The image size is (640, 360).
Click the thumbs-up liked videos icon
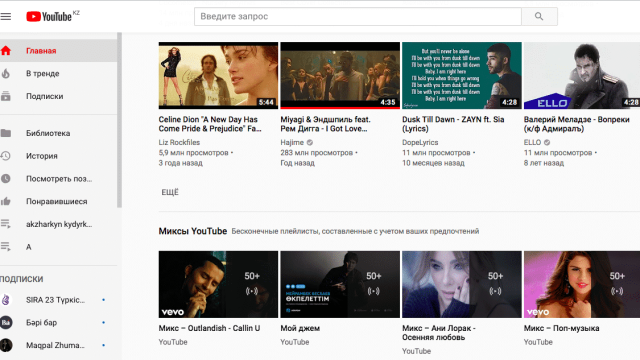coord(6,201)
